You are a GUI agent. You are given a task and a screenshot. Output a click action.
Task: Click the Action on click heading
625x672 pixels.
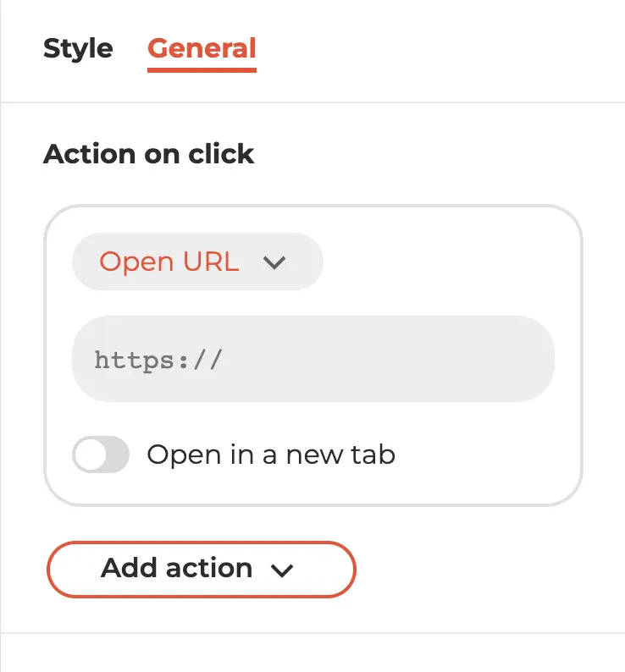[149, 154]
